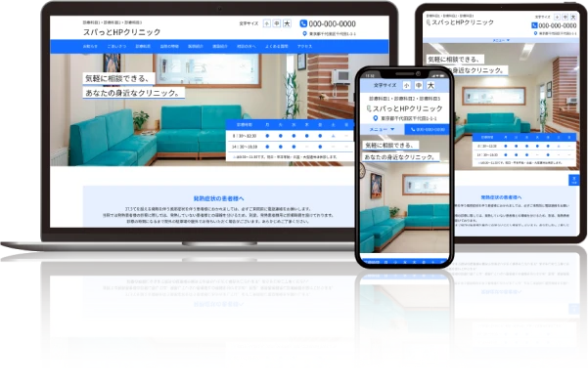This screenshot has height=385, width=588.
Task: Click 発熱症状の患者様へ heading on laptop
Action: [218, 198]
